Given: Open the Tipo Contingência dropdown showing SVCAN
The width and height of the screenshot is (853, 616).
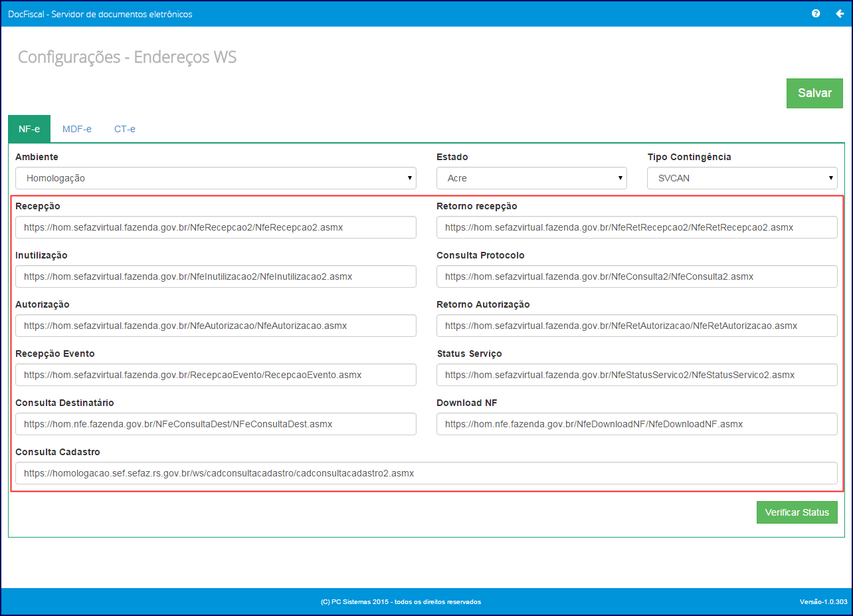Looking at the screenshot, I should pyautogui.click(x=742, y=178).
